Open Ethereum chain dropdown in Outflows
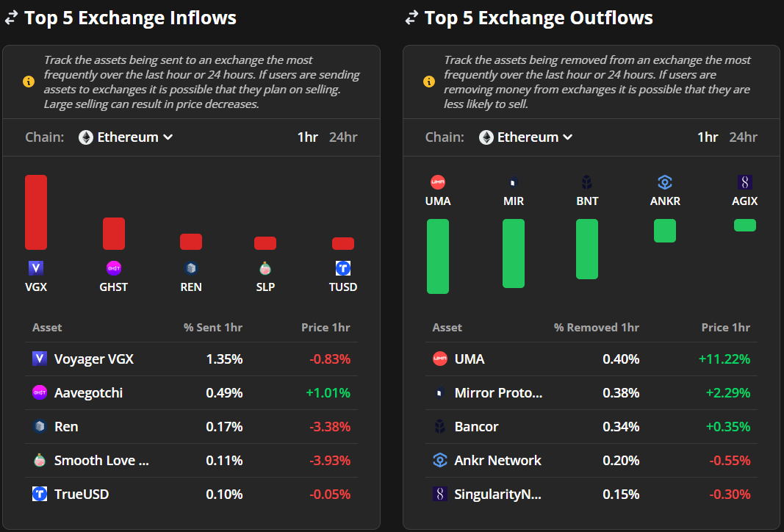Screen dimensions: 784x532 click(x=525, y=137)
